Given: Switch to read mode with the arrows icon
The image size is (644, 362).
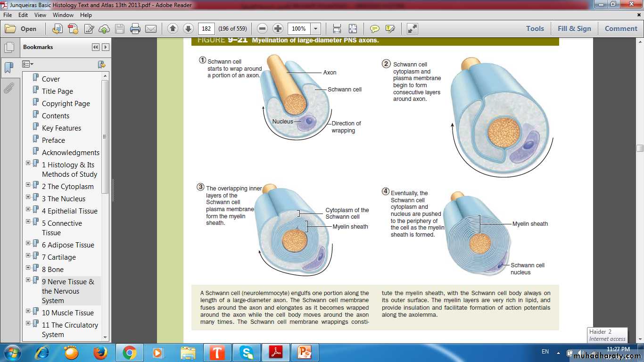Looking at the screenshot, I should click(412, 29).
